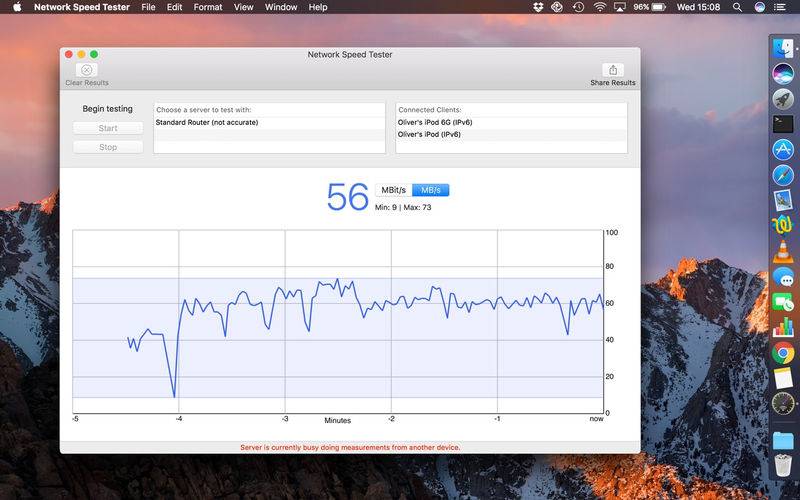The width and height of the screenshot is (800, 500).
Task: Click the Wed 15:08 clock
Action: pyautogui.click(x=698, y=7)
